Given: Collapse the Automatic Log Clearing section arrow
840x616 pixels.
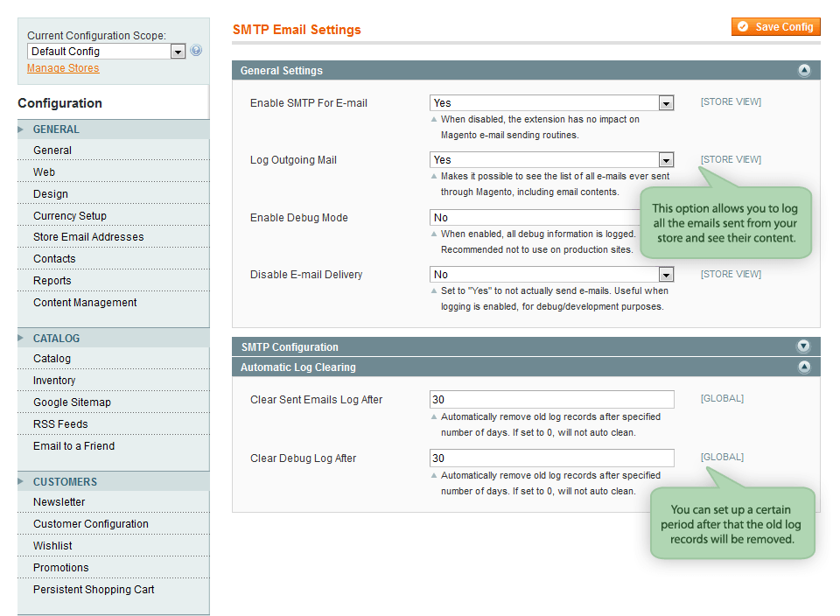Looking at the screenshot, I should point(804,367).
